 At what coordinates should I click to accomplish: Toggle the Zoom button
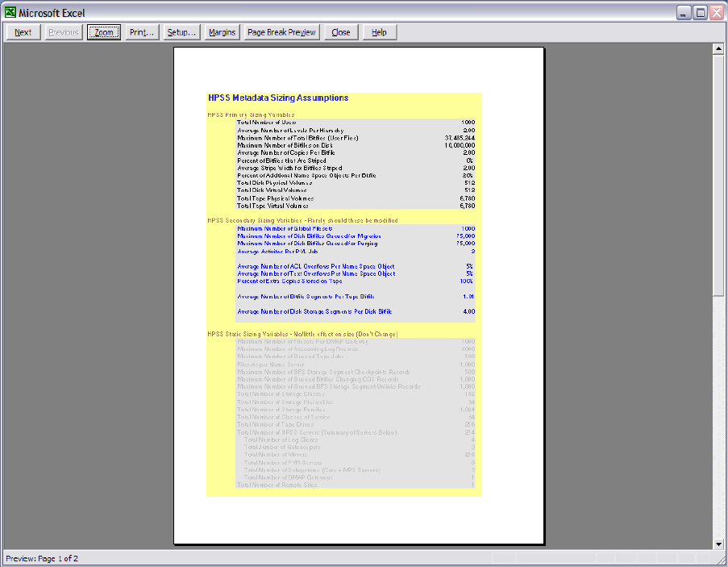coord(104,32)
